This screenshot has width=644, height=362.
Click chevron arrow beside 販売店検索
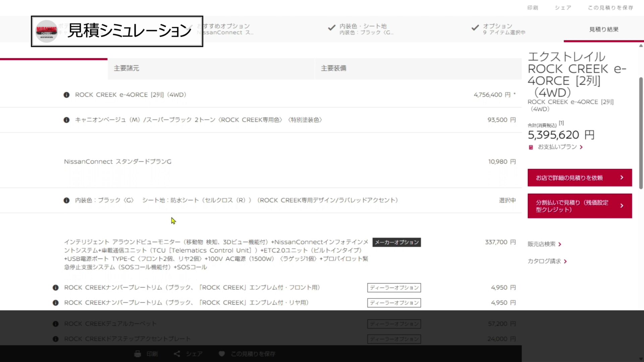560,244
